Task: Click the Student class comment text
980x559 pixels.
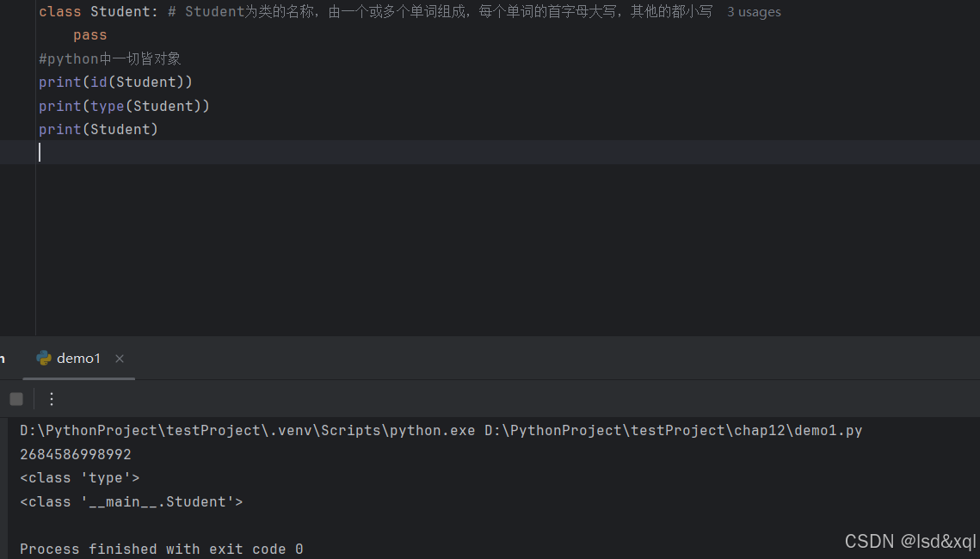Action: 440,12
